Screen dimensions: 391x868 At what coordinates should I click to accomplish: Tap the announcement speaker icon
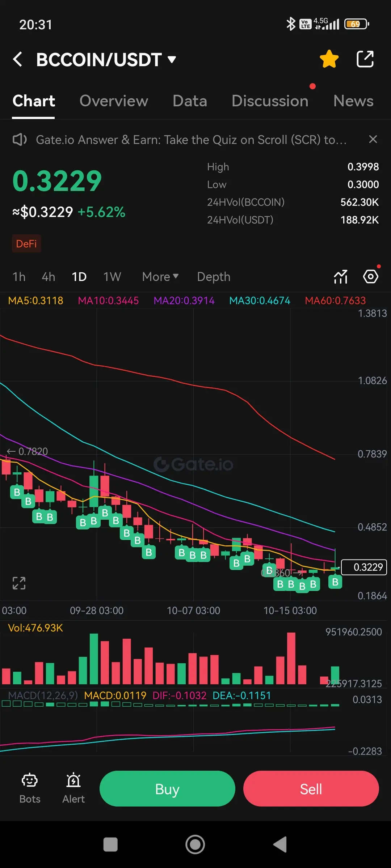(x=20, y=140)
